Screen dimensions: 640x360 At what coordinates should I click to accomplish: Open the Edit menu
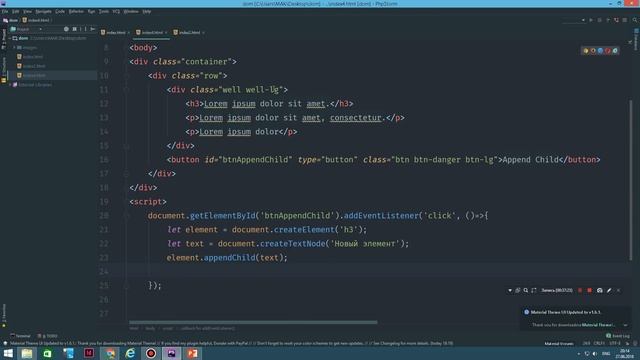click(16, 11)
